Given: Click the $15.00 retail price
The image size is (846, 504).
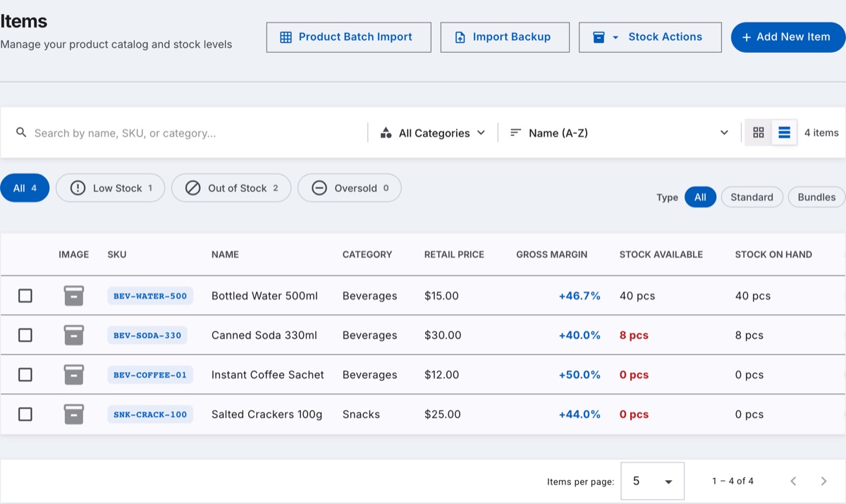Looking at the screenshot, I should (x=441, y=296).
